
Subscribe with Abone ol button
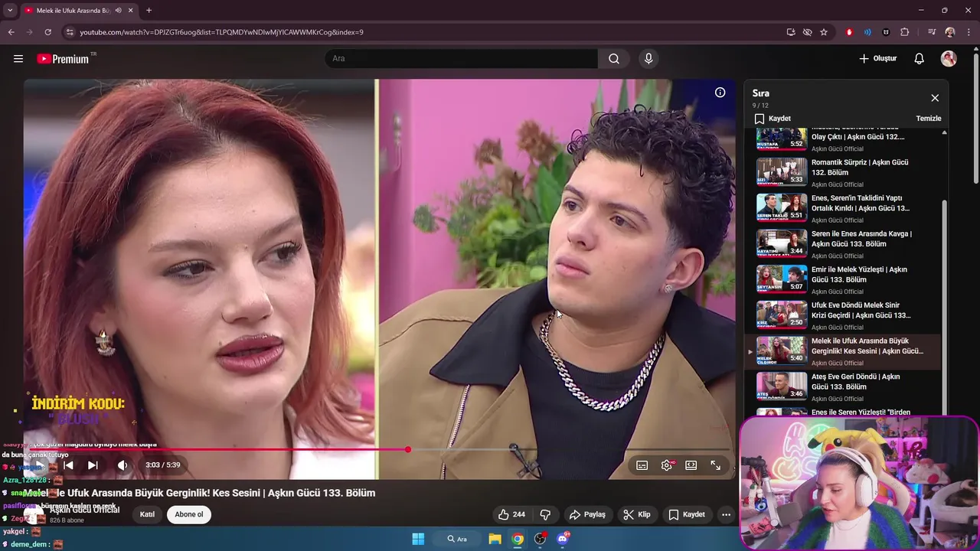pos(189,514)
